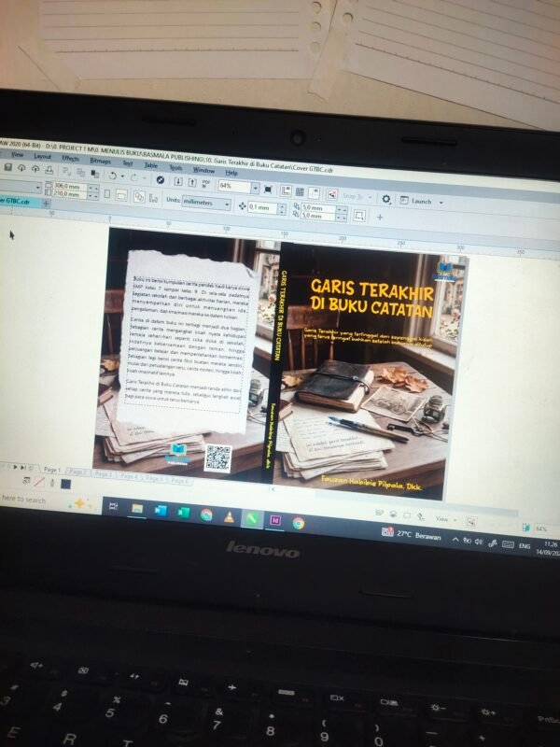
Task: Click the 27°C Berawan weather widget
Action: point(413,534)
